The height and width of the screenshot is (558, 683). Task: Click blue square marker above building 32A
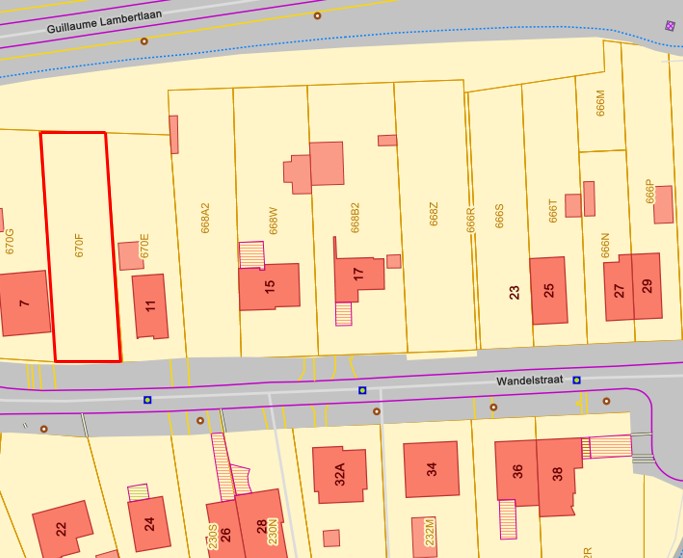[x=362, y=390]
